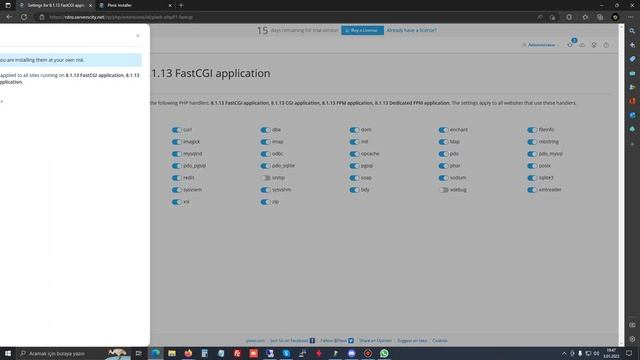Screen dimensions: 640x360
Task: Open Skype from the taskbar
Action: tap(286, 353)
